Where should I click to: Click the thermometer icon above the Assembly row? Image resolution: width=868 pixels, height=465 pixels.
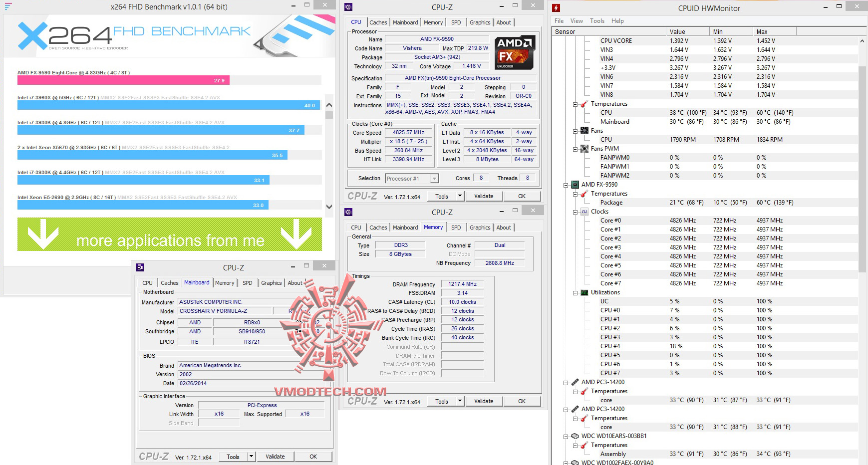coord(584,445)
